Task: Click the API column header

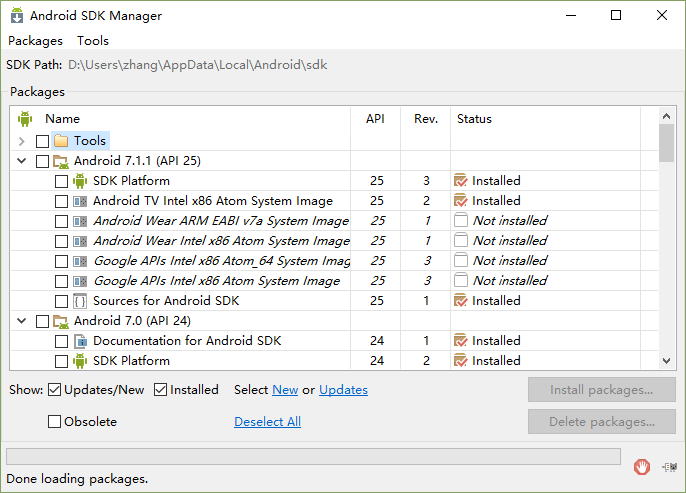Action: pos(375,119)
